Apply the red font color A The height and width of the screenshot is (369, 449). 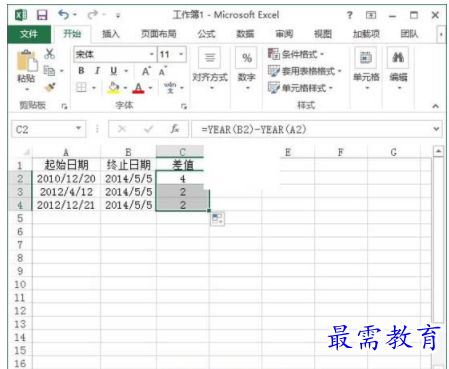(x=138, y=88)
